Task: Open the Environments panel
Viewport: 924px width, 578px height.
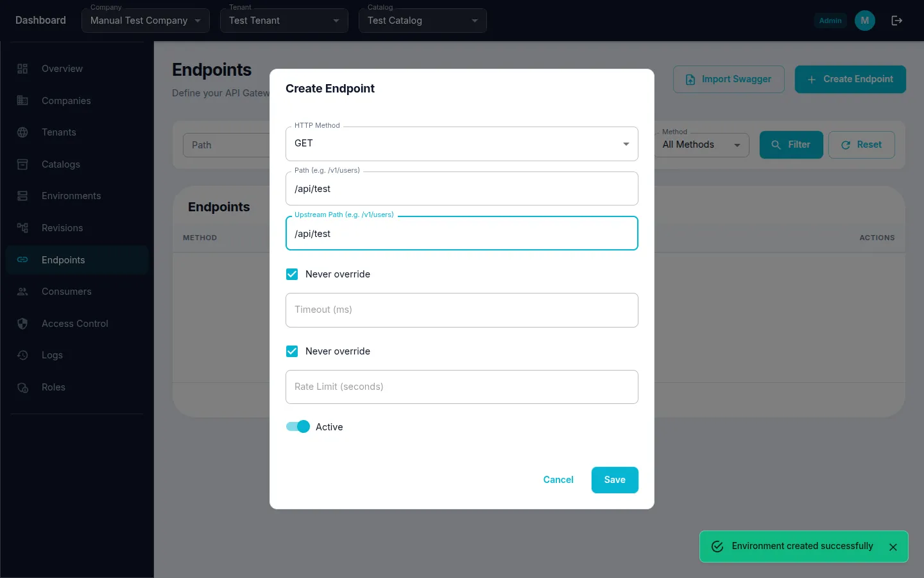Action: pyautogui.click(x=71, y=196)
